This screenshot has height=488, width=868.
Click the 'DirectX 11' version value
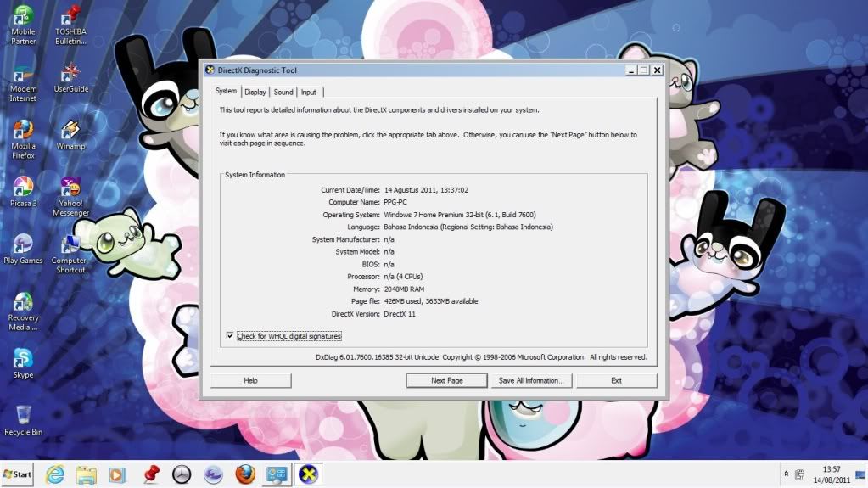click(400, 313)
